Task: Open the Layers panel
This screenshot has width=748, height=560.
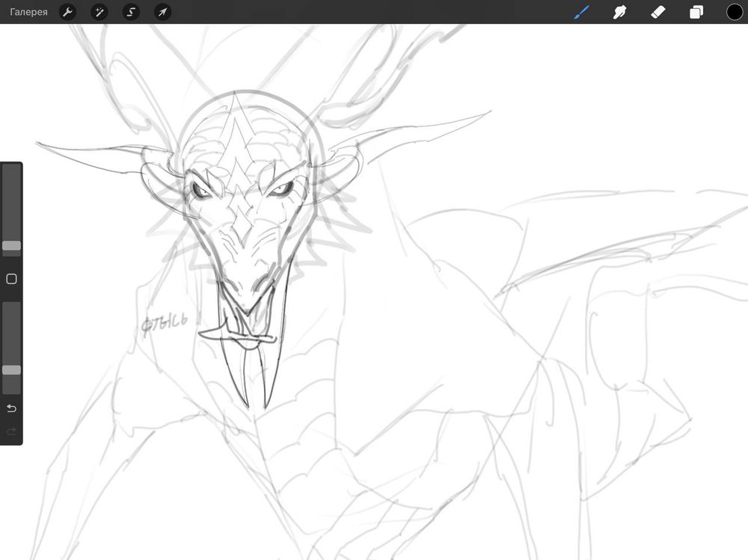Action: tap(696, 12)
